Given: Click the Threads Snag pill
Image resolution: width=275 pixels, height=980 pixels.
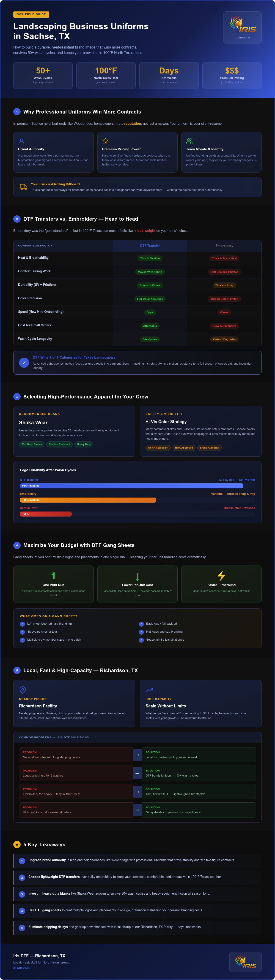Looking at the screenshot, I should tap(224, 285).
